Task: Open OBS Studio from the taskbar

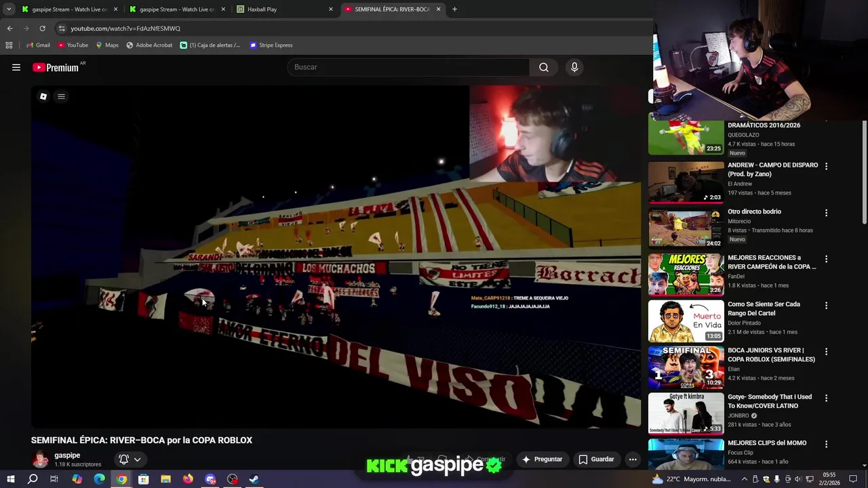Action: pos(233,479)
